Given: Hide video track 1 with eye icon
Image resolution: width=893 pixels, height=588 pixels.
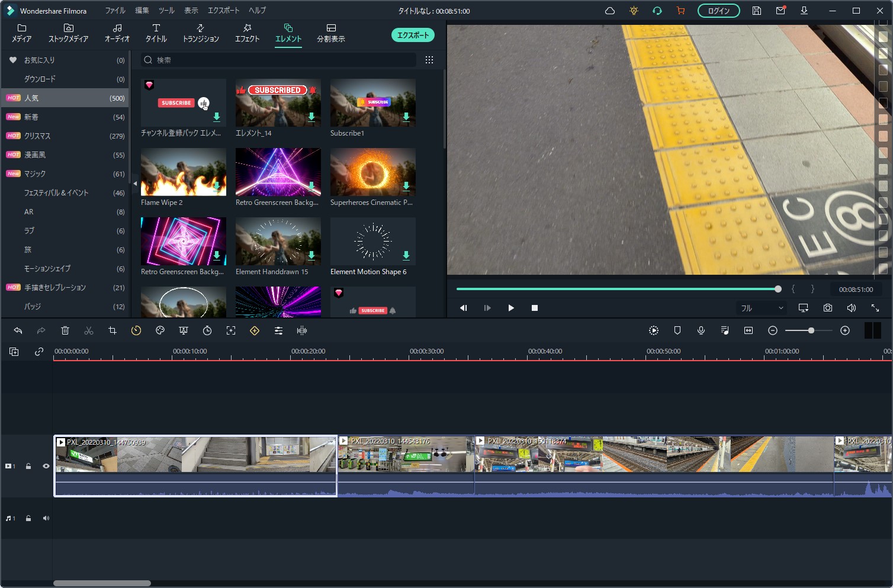Looking at the screenshot, I should pos(46,466).
